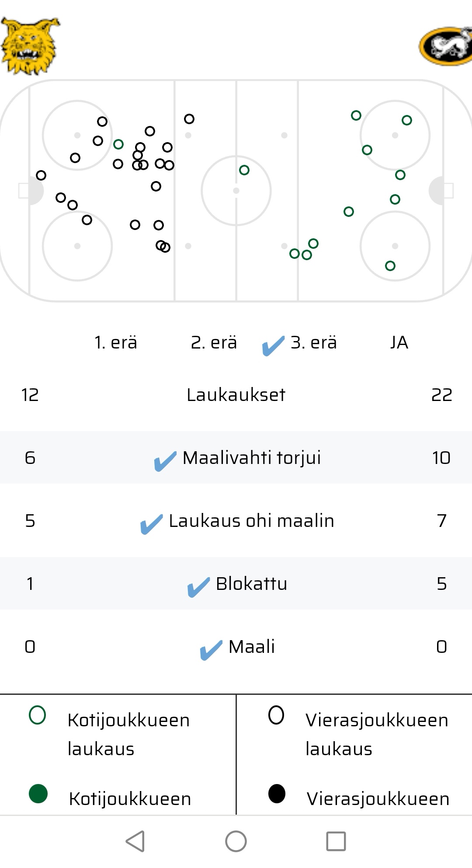
Task: Select the 1. erä period filter
Action: [x=116, y=342]
